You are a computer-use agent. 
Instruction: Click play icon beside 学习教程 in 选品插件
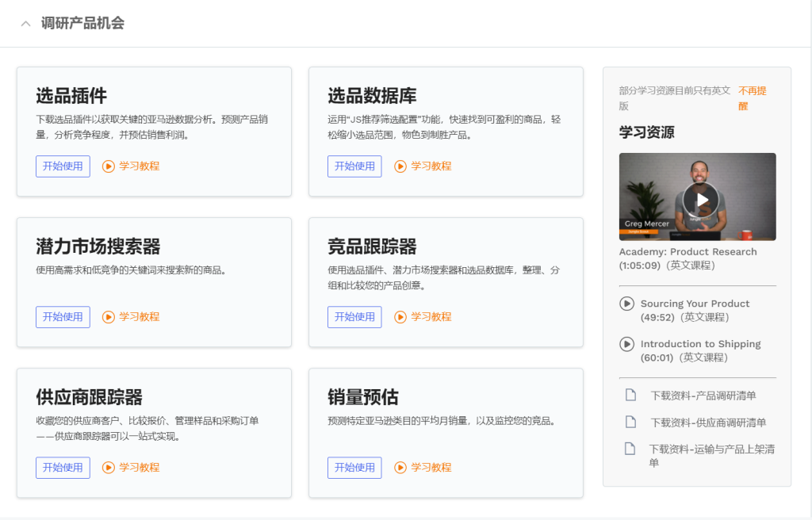108,166
